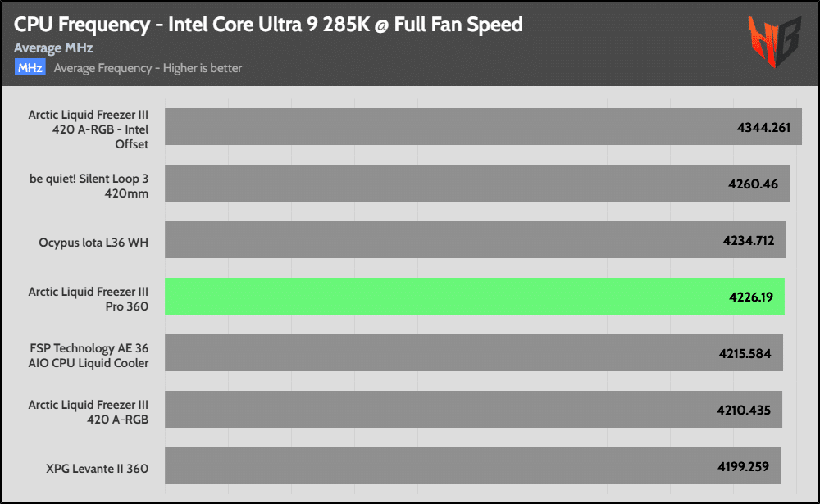Click the HB logo in the header

tap(773, 41)
